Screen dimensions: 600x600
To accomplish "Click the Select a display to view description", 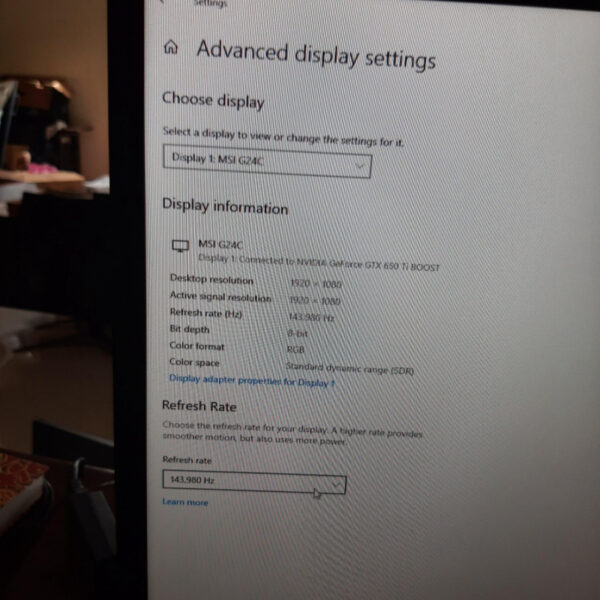I will 283,137.
